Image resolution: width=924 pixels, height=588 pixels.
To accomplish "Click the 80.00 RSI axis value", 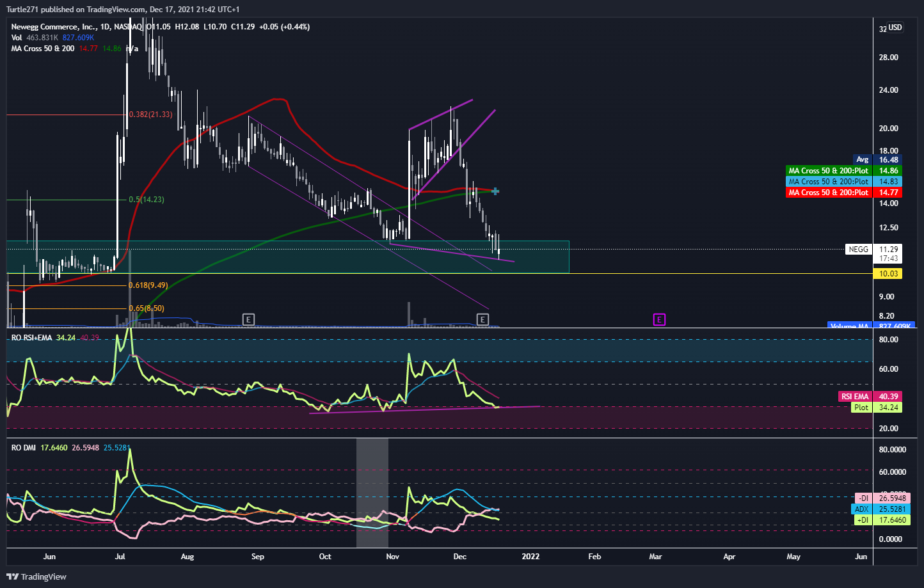I will click(889, 340).
